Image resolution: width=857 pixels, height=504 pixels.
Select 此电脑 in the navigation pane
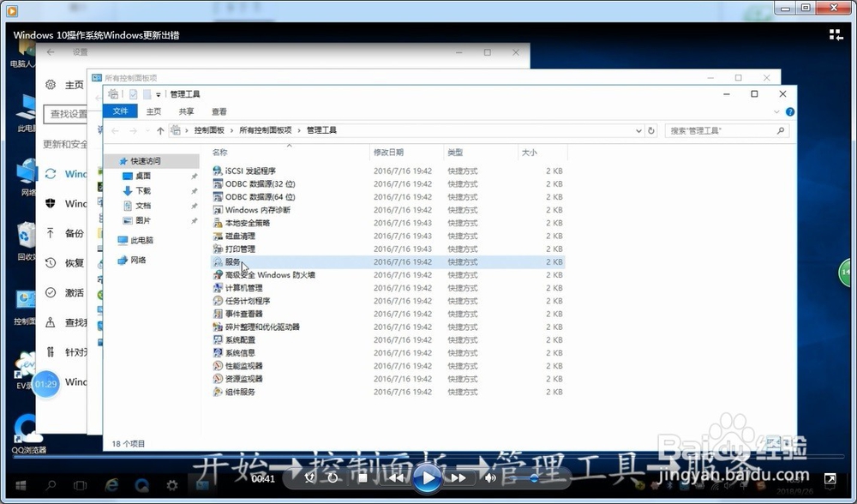142,241
